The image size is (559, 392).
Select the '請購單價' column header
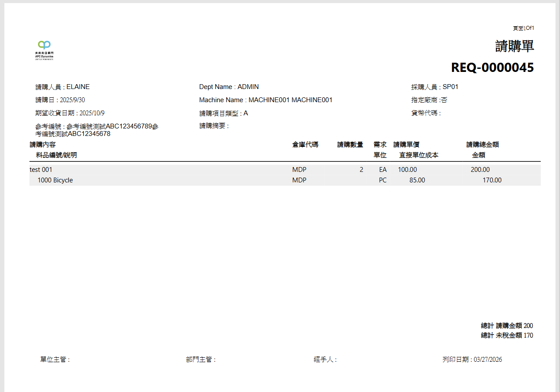click(406, 145)
